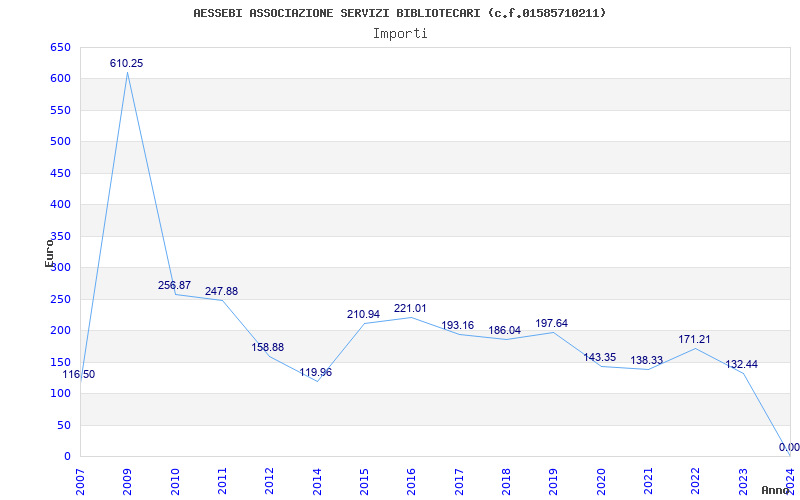Screen dimensions: 800x500
Task: Click the y-axis value 450
Action: click(x=60, y=173)
